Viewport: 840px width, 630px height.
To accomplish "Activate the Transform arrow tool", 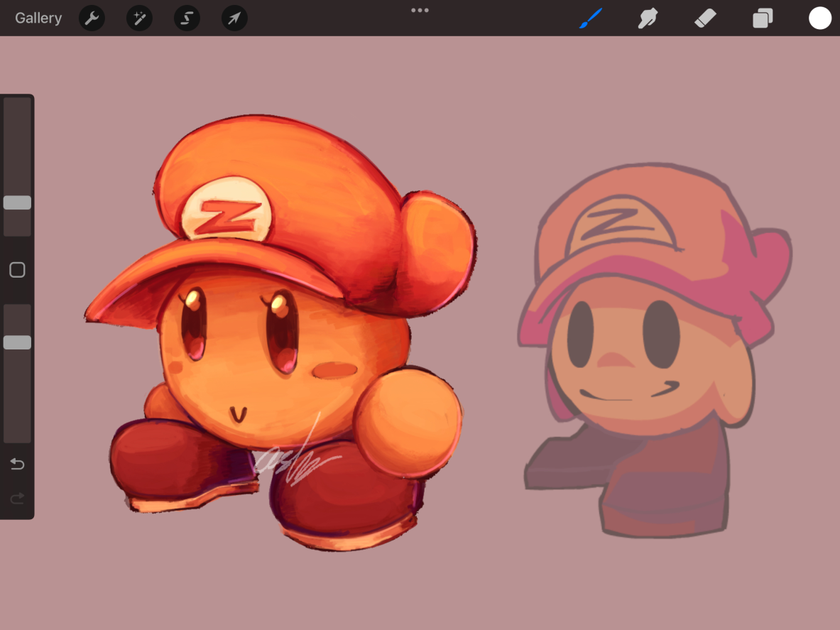I will click(x=234, y=18).
